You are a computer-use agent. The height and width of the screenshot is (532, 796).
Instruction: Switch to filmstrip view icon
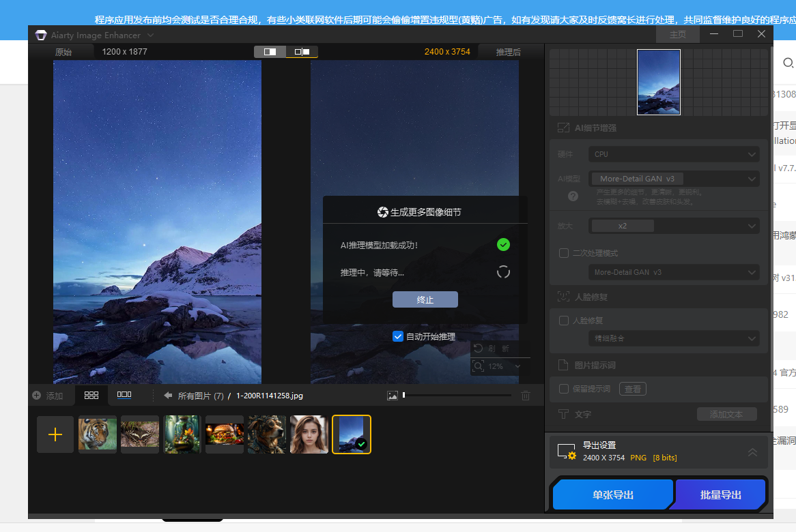coord(124,395)
